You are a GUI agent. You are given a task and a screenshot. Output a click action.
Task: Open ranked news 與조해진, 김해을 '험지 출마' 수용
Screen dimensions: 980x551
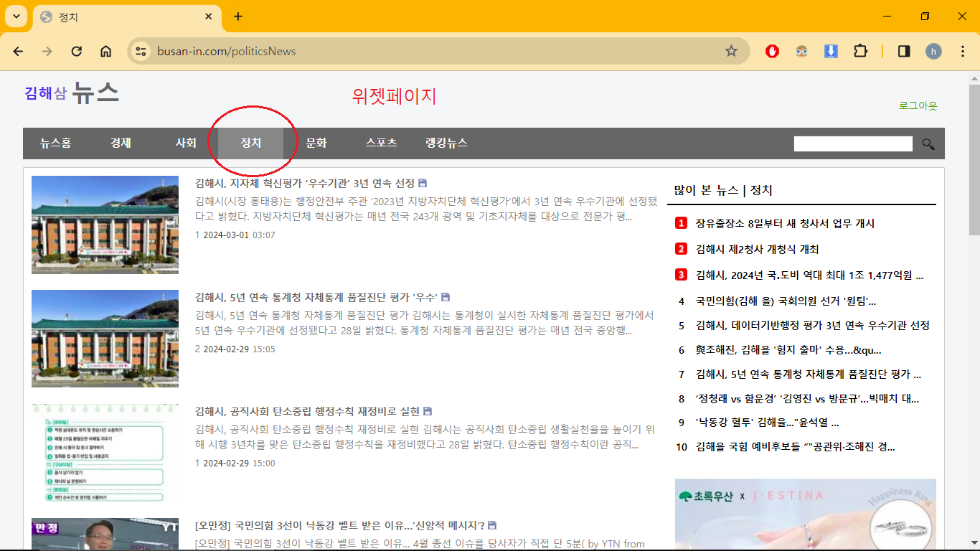[x=788, y=350]
